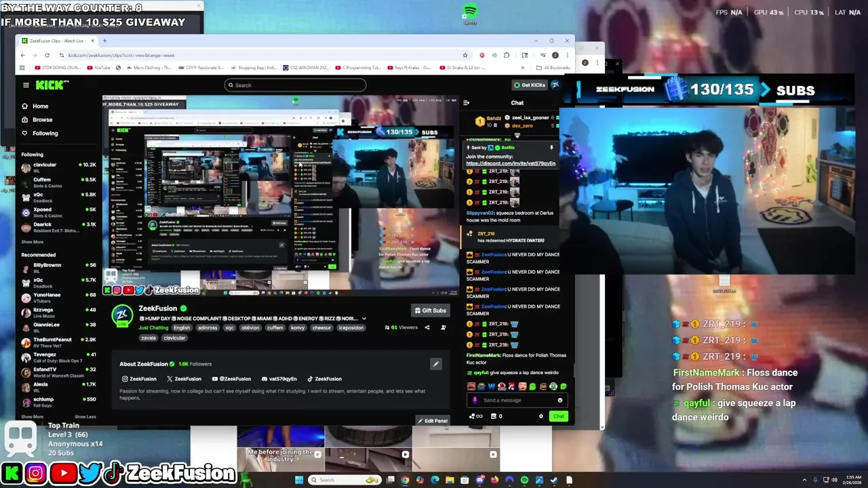Image resolution: width=868 pixels, height=488 pixels.
Task: Open Spotify from taskbar
Action: click(524, 480)
